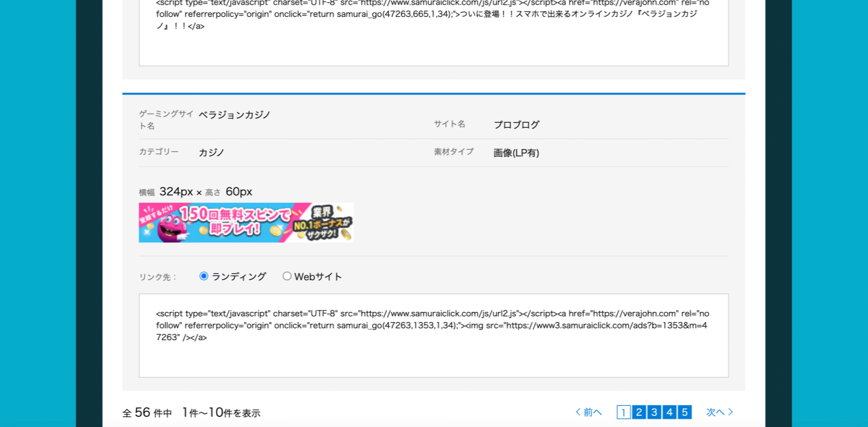Select the Webサイト radio button
The width and height of the screenshot is (868, 427).
click(x=287, y=276)
